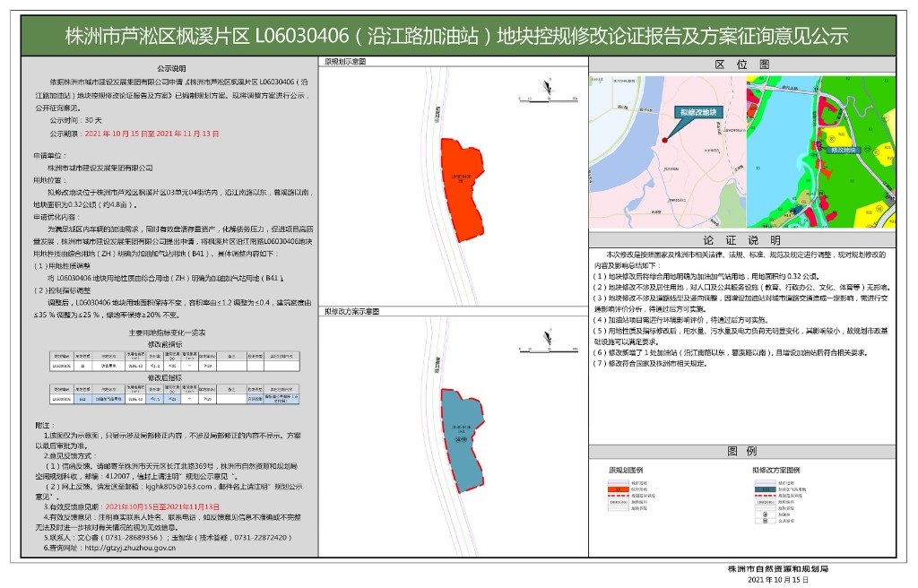
Task: Click the red dashed 规划范围线 legend line
Action: coord(617,495)
